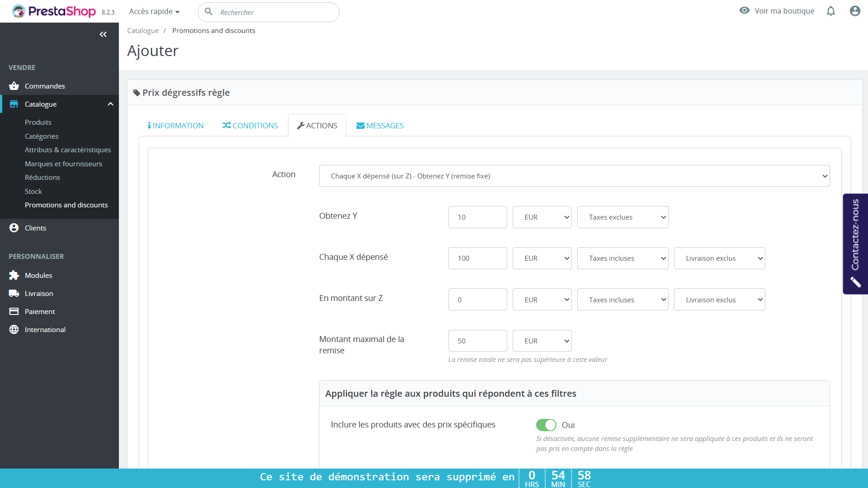Click the Paiement card icon
Image resolution: width=868 pixels, height=488 pixels.
click(14, 311)
